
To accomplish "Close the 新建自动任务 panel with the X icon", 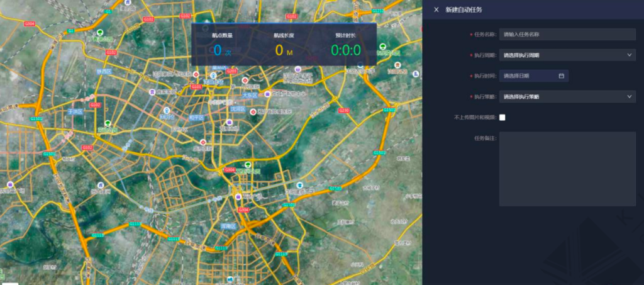I will click(436, 9).
